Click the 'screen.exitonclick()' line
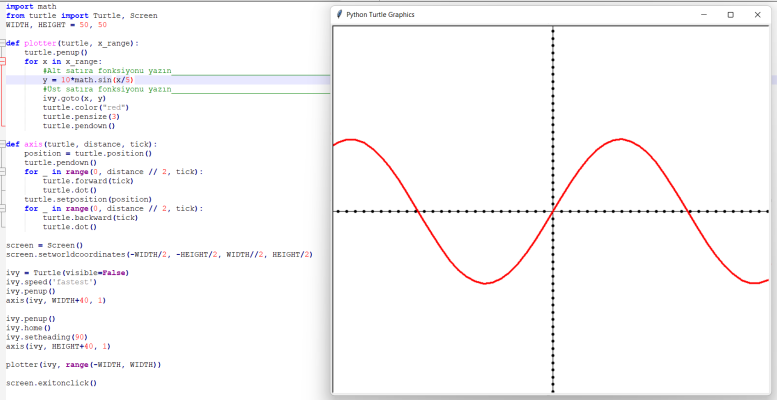This screenshot has height=400, width=777. [x=52, y=383]
